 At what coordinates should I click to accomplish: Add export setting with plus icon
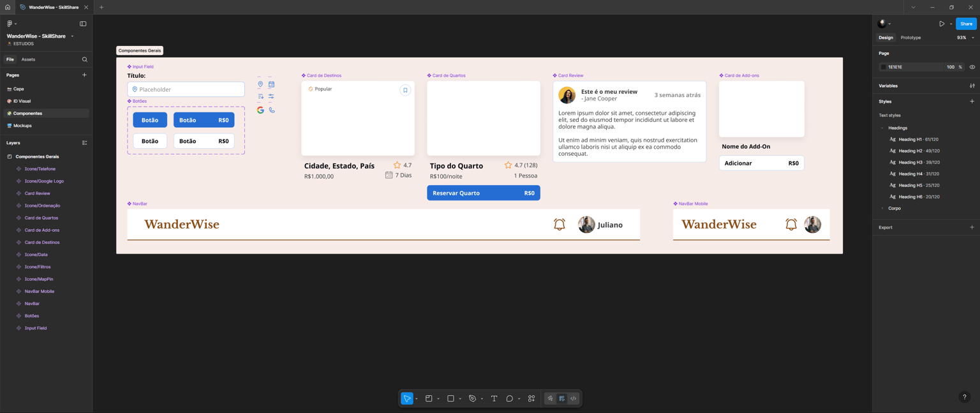pos(972,227)
